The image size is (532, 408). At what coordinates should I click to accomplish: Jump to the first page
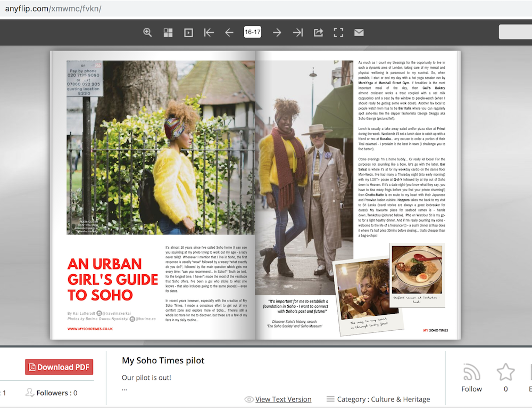[209, 32]
